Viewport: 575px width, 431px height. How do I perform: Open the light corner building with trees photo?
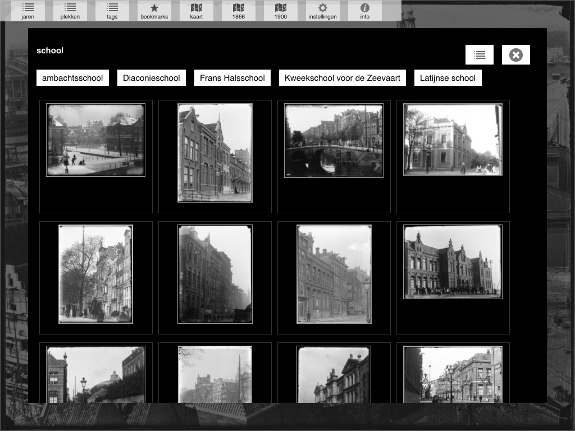(x=453, y=140)
